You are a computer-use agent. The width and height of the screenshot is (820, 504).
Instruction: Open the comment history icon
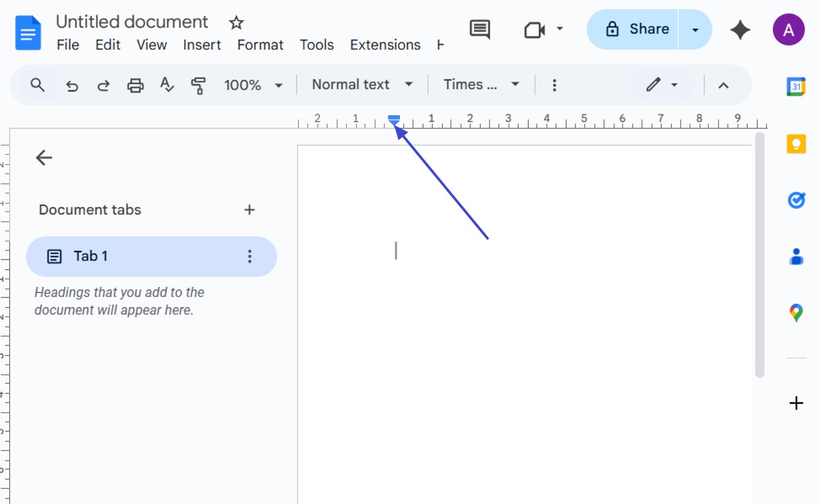click(480, 29)
